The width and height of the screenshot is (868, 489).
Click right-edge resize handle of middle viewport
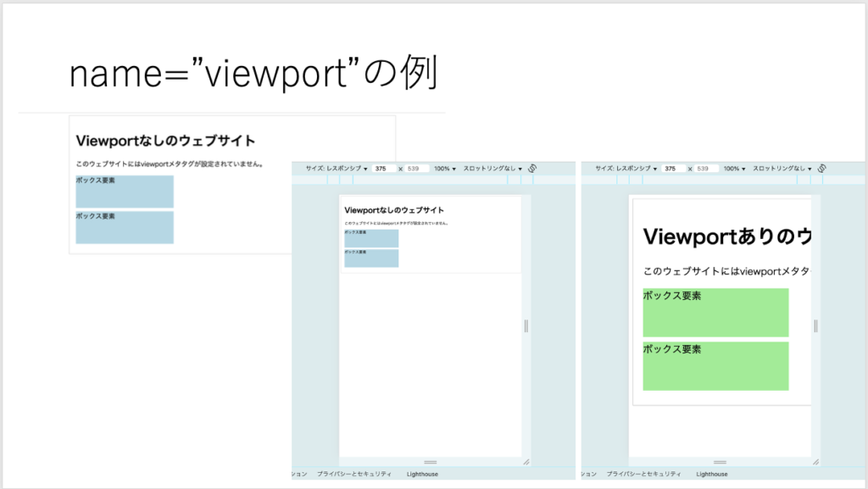526,325
